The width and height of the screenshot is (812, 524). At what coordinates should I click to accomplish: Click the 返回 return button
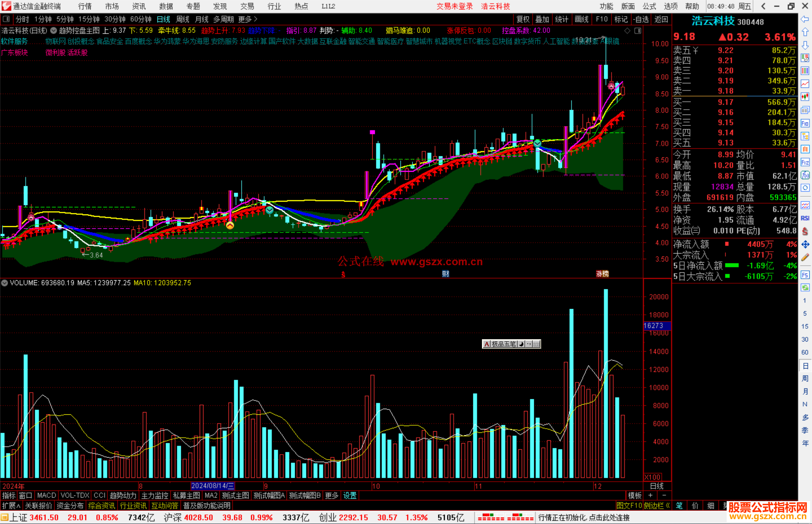click(661, 19)
